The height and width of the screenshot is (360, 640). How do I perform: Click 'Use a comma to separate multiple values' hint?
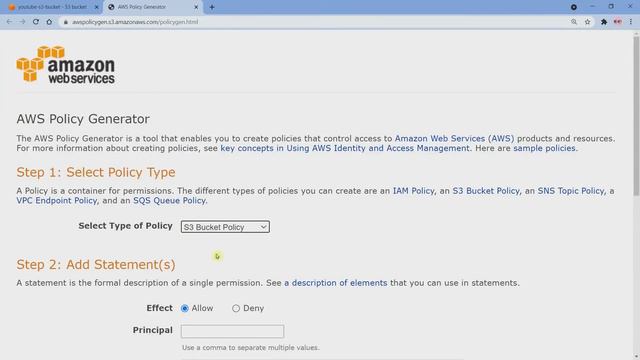coord(251,348)
